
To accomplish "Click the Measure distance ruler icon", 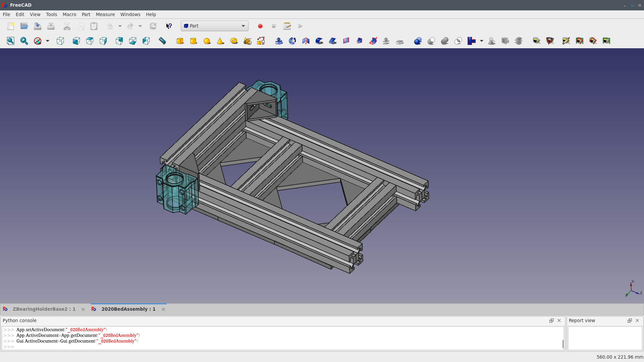I will [x=162, y=41].
